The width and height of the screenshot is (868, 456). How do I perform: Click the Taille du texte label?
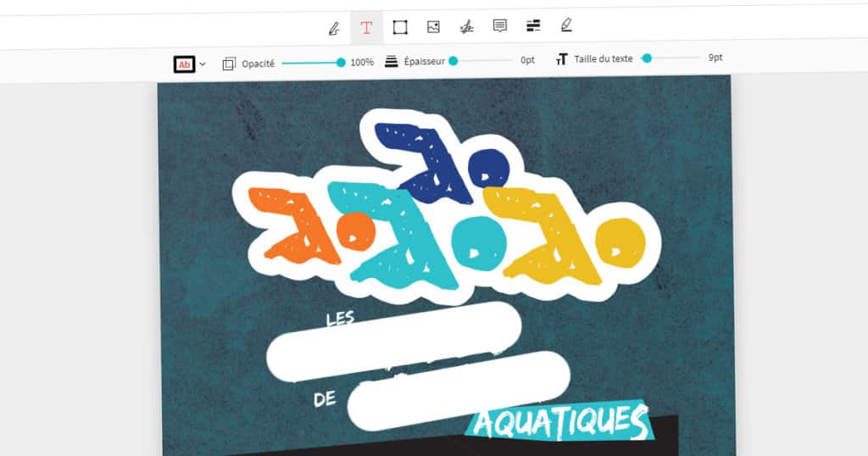tap(604, 58)
